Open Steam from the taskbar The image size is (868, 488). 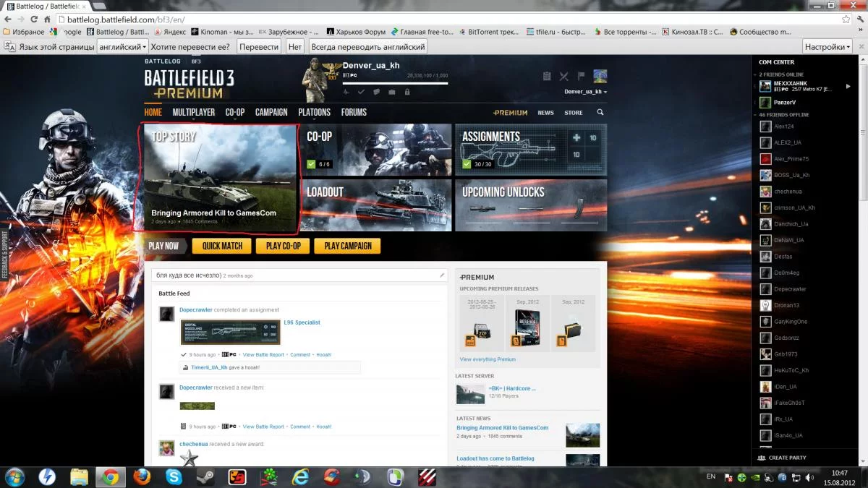click(x=205, y=476)
